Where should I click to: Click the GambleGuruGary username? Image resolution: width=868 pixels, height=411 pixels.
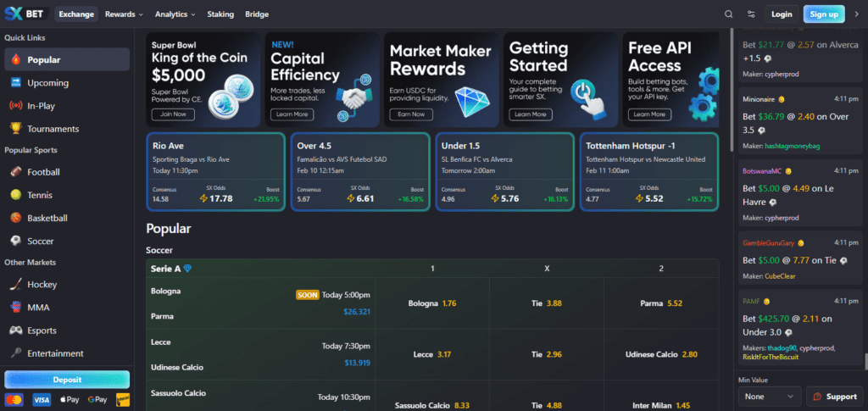pyautogui.click(x=769, y=243)
